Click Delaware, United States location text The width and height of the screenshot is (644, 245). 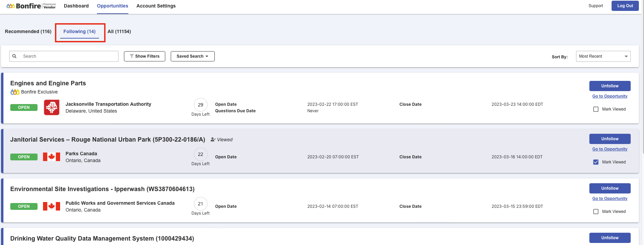[91, 111]
